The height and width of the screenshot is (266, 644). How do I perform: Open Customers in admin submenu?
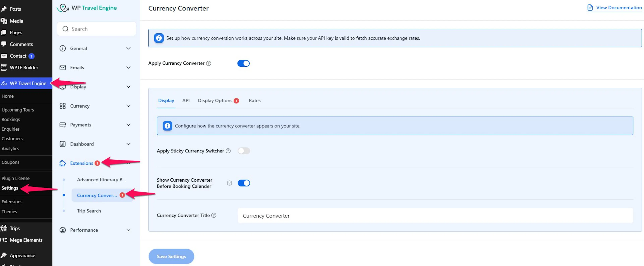pyautogui.click(x=12, y=139)
